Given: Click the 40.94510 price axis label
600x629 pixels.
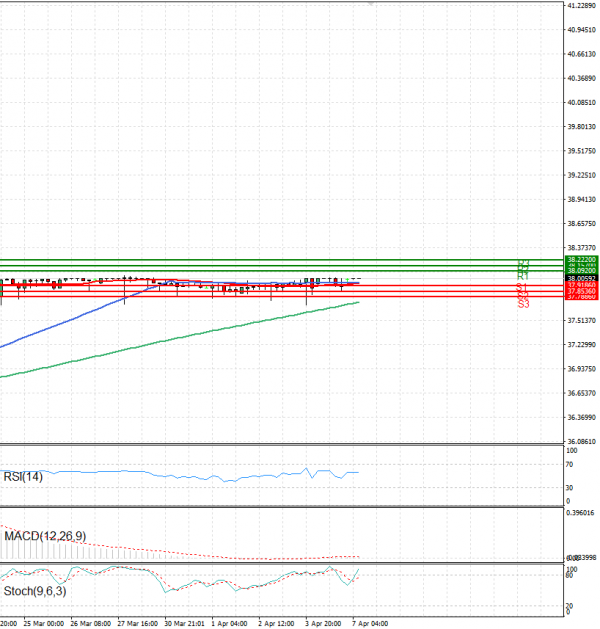Looking at the screenshot, I should tap(582, 30).
